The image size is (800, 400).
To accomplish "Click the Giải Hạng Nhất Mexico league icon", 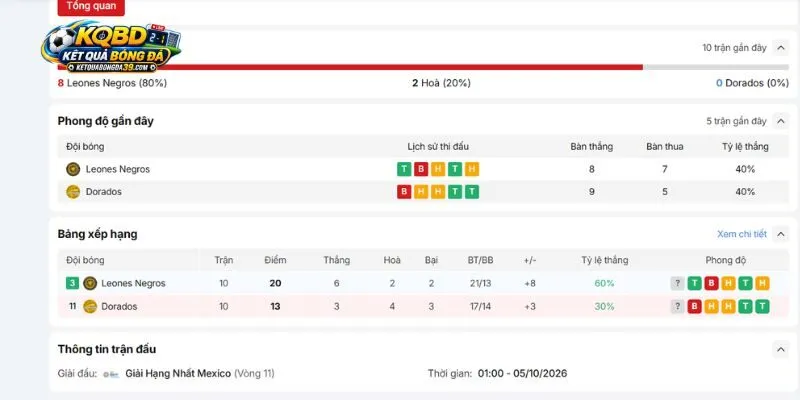I will [x=111, y=374].
